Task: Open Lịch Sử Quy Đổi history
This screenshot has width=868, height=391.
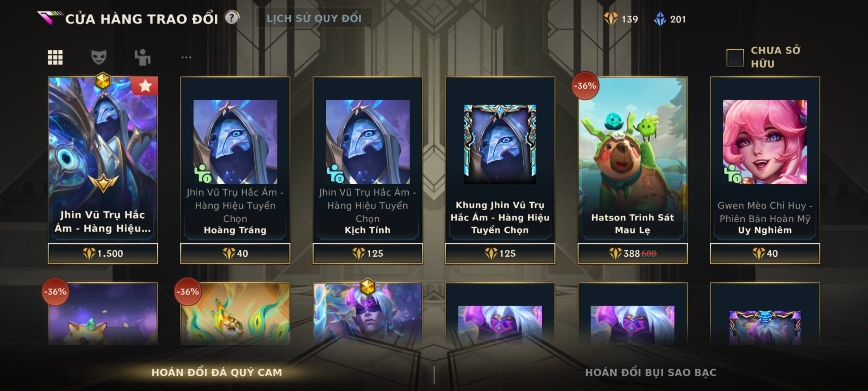Action: coord(314,18)
